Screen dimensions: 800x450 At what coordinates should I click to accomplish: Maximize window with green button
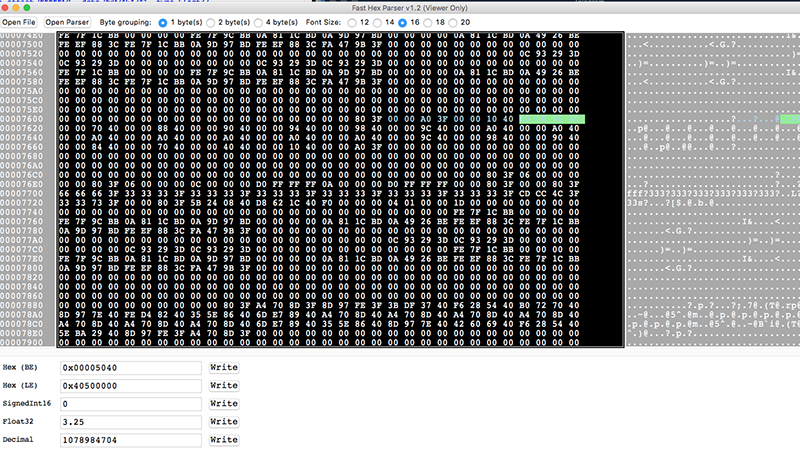click(x=27, y=8)
